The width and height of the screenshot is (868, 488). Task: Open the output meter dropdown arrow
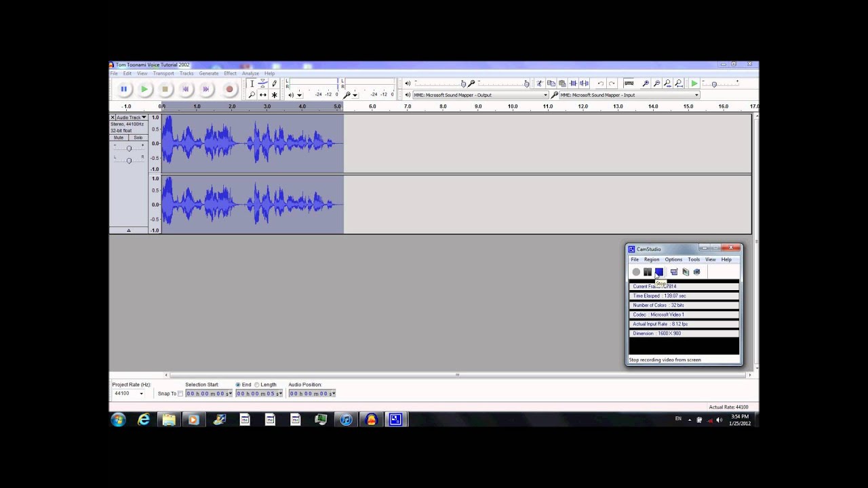299,95
